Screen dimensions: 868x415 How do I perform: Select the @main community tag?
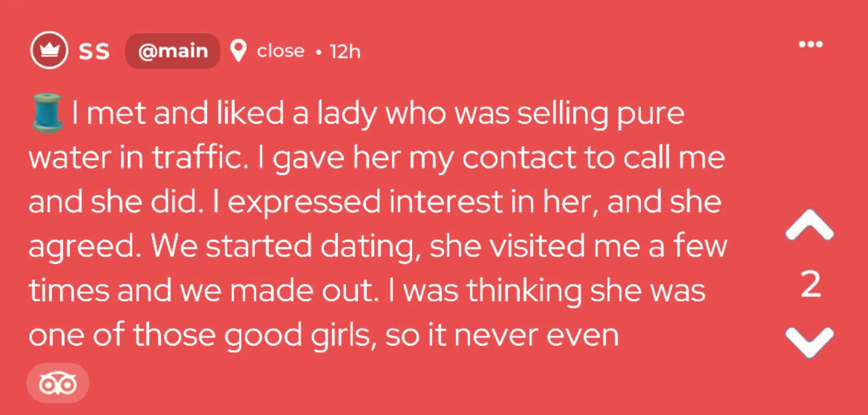click(172, 51)
